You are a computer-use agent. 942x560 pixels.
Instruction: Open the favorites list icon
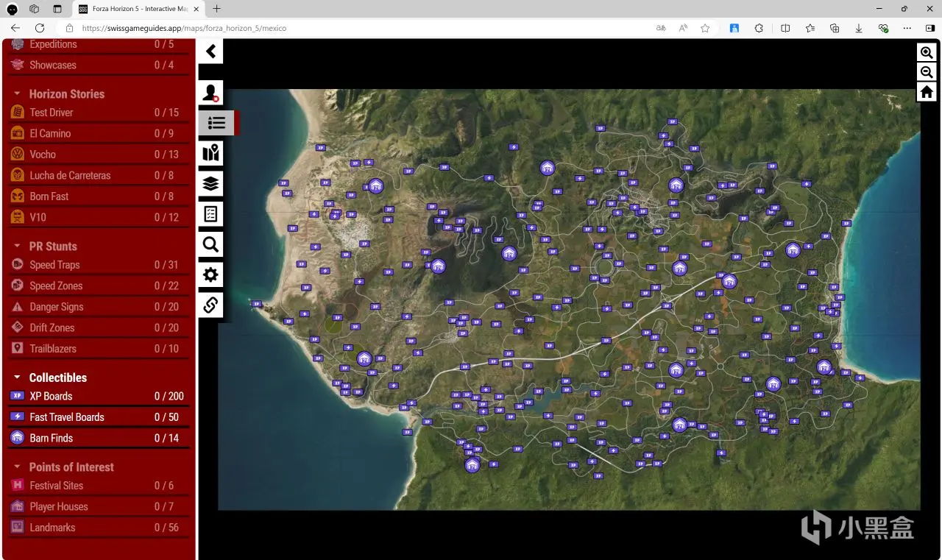[x=810, y=28]
